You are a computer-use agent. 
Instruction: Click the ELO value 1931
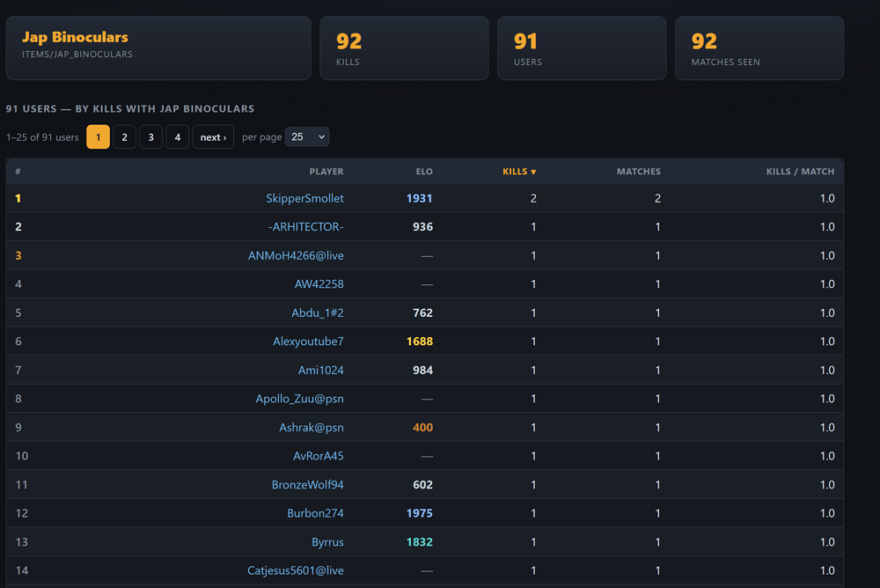419,198
